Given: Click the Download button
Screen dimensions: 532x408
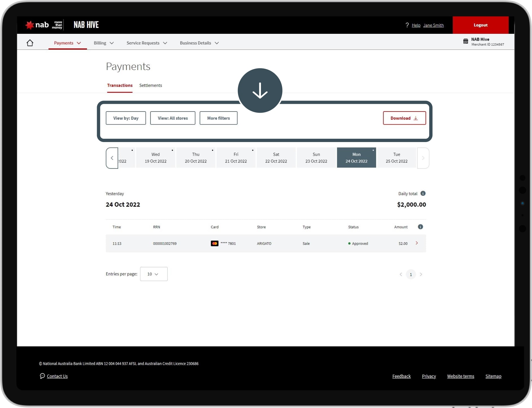Looking at the screenshot, I should [404, 118].
